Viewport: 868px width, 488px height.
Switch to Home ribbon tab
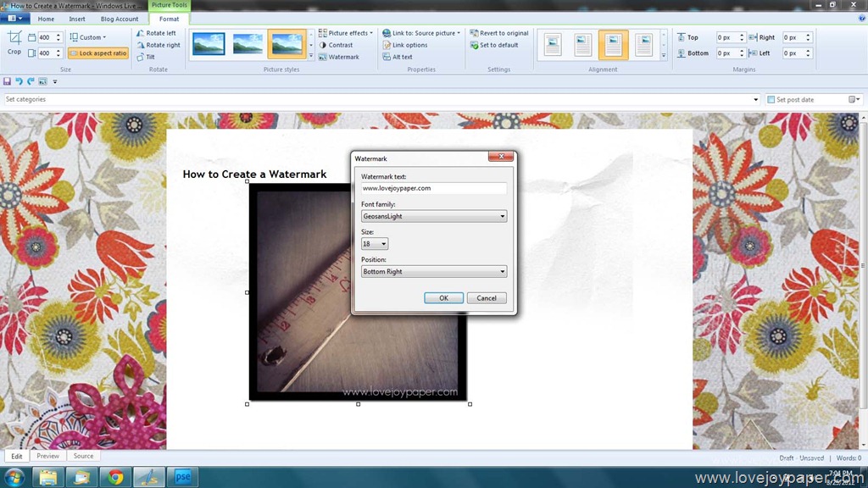coord(46,19)
